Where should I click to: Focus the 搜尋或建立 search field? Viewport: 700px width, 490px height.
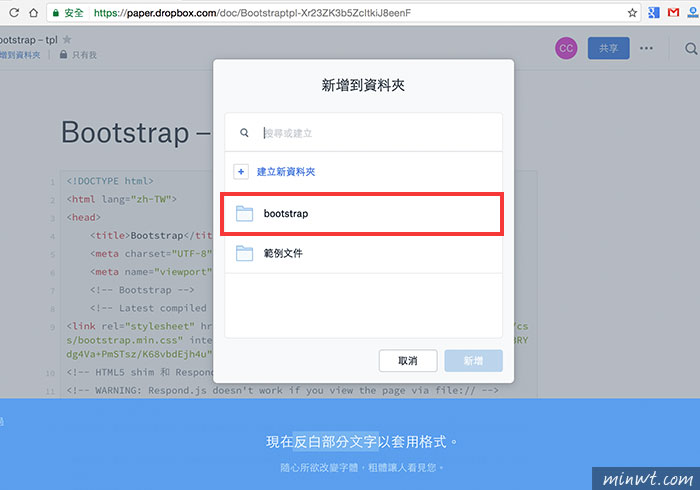point(363,133)
